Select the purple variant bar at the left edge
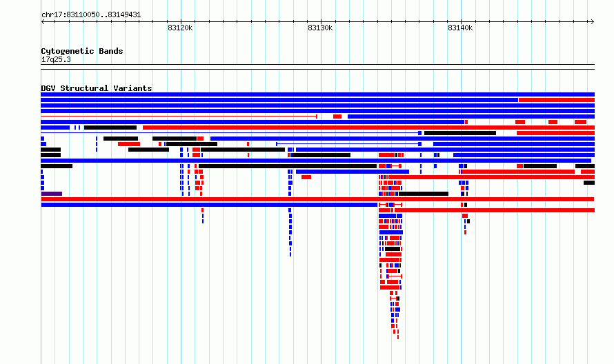The height and width of the screenshot is (364, 614). click(x=52, y=194)
